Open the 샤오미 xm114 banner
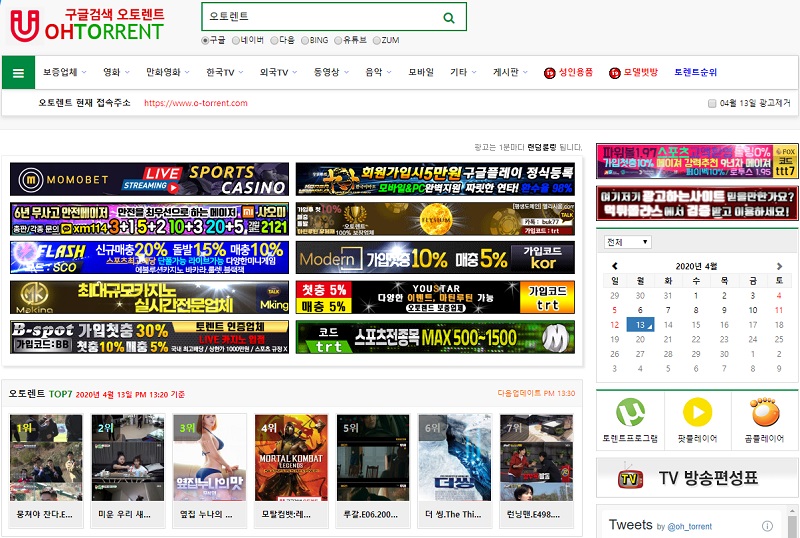 tap(149, 218)
